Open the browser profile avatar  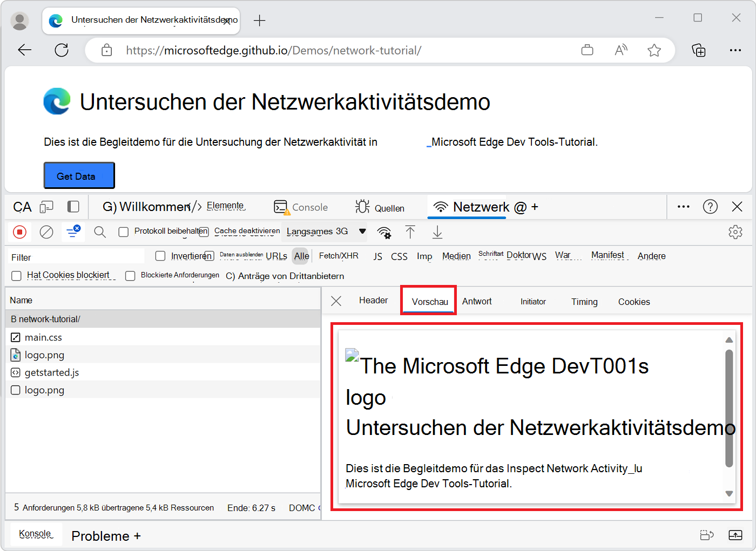[20, 21]
